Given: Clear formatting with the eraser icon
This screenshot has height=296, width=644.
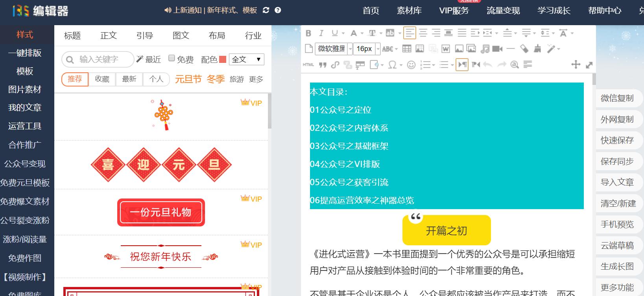Looking at the screenshot, I should coord(524,49).
